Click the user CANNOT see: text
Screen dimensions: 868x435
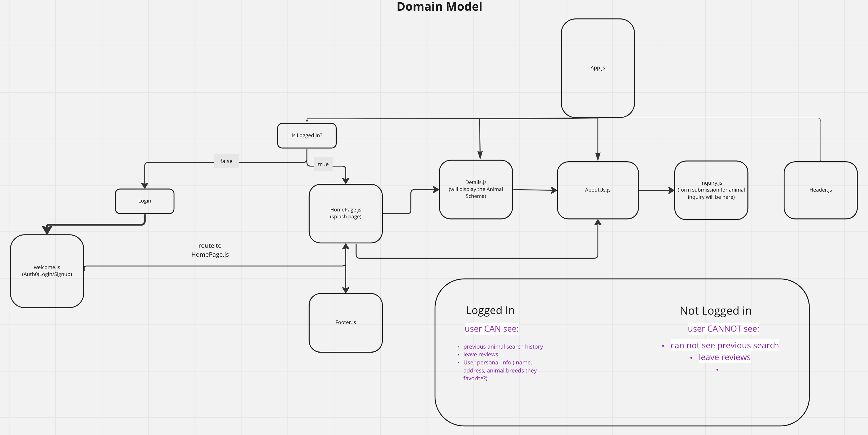point(723,328)
